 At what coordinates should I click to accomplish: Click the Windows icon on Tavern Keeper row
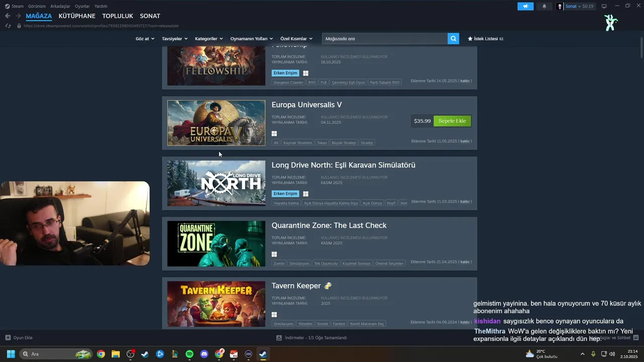[x=274, y=315]
